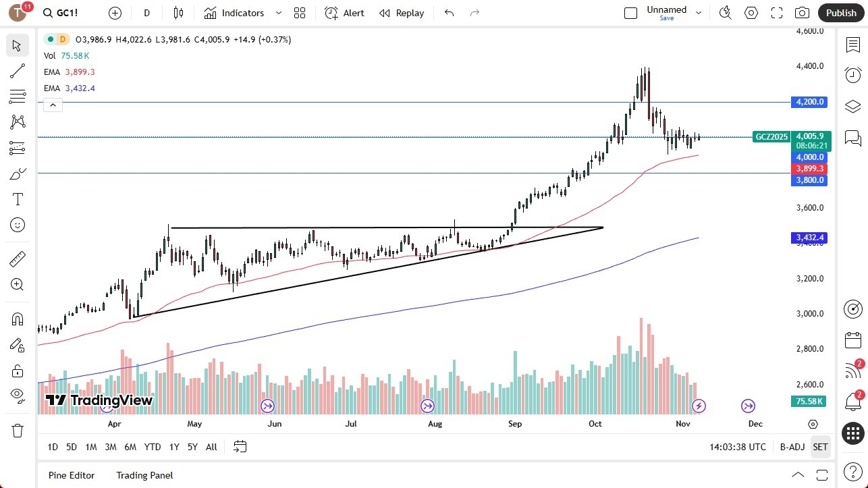Take a chart snapshot with the camera icon
This screenshot has height=488, width=868.
tap(802, 12)
